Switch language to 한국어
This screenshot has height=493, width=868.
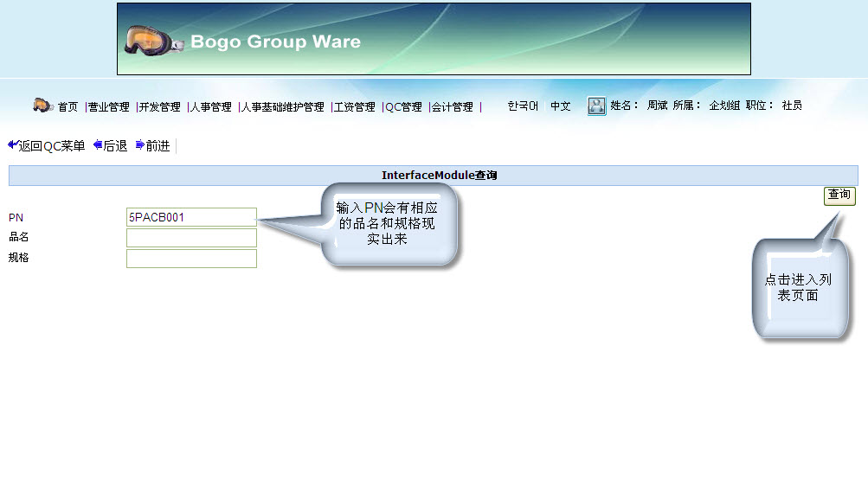click(523, 106)
